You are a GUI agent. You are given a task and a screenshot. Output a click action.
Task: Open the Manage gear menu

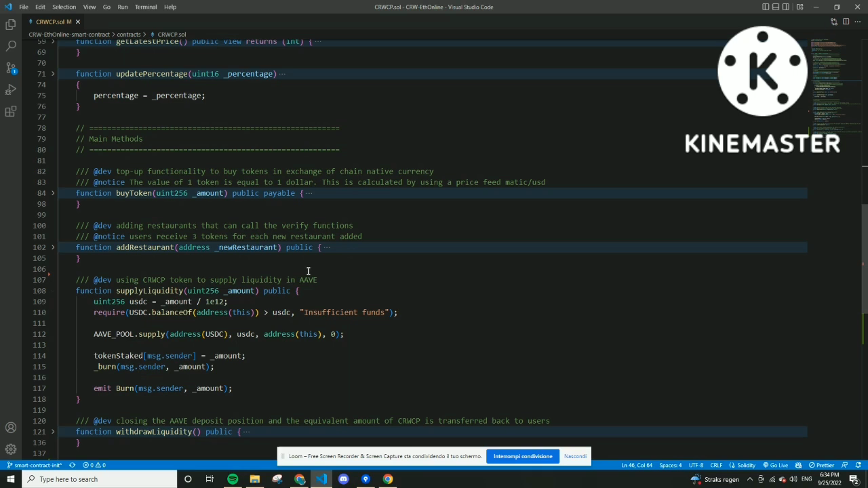click(x=11, y=449)
